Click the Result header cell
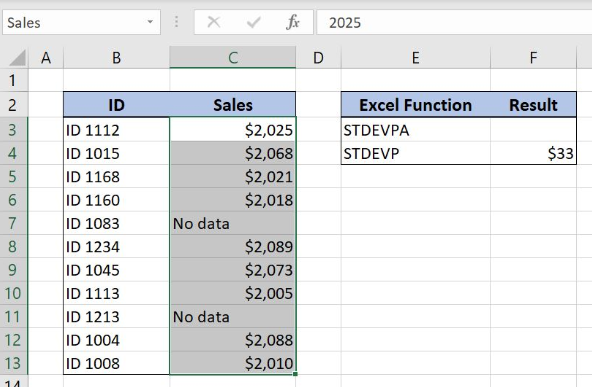The height and width of the screenshot is (387, 592). click(x=533, y=105)
